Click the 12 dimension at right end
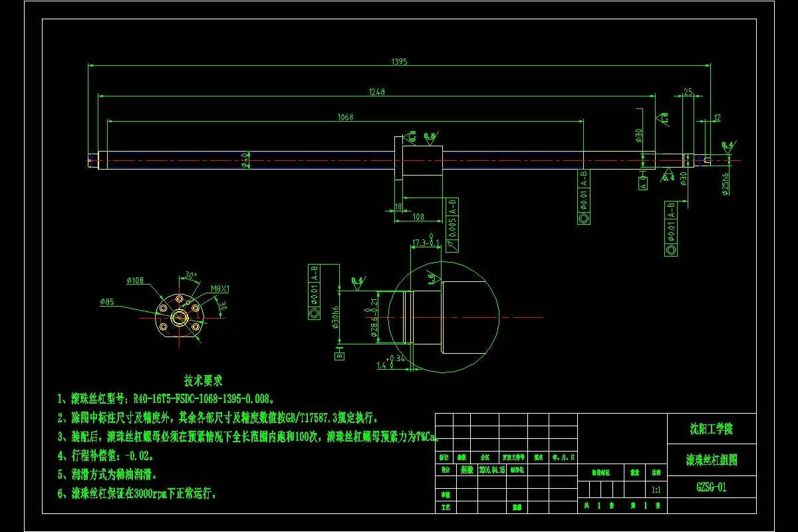This screenshot has width=798, height=532. point(716,118)
